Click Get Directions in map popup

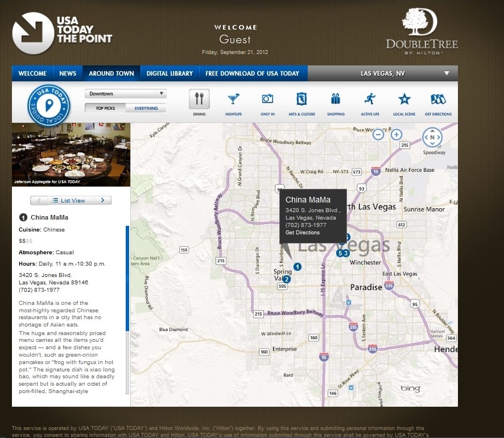click(303, 233)
